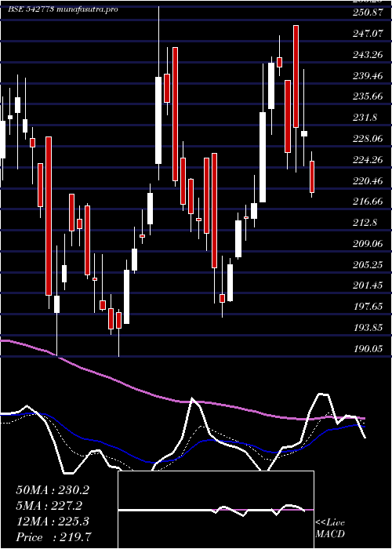Viewport: 392px width, 549px height.
Task: Click the <<Live MACD label
Action: click(330, 528)
